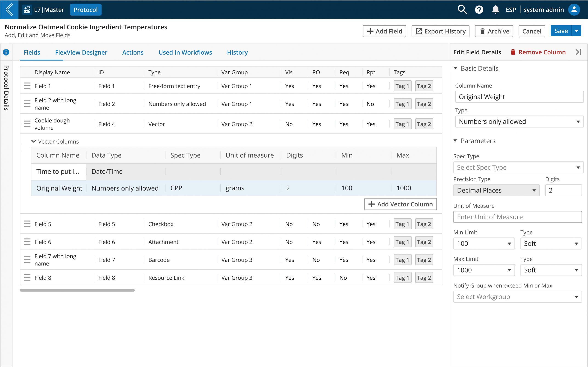The width and height of the screenshot is (588, 367).
Task: Open the Spec Type dropdown
Action: click(518, 167)
